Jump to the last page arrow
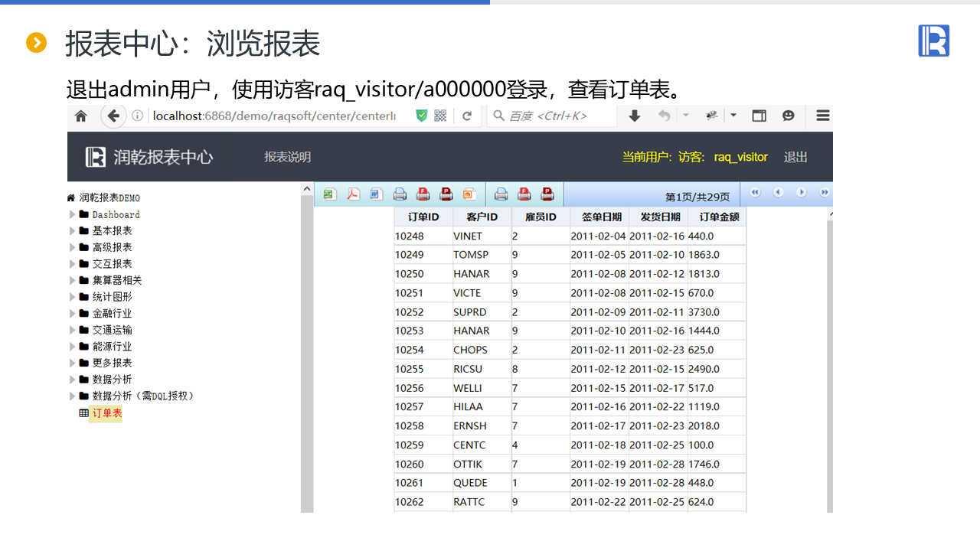Viewport: 980px width, 551px height. (825, 194)
